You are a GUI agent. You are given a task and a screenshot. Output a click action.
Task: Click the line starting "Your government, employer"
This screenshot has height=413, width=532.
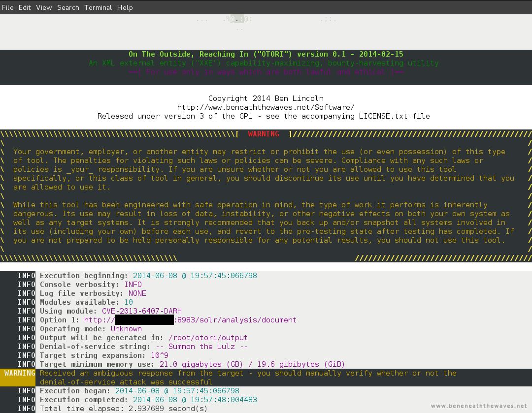coord(259,152)
